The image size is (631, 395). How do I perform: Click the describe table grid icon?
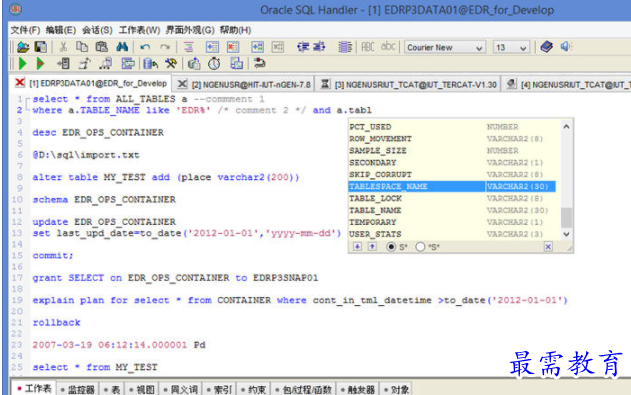[128, 64]
